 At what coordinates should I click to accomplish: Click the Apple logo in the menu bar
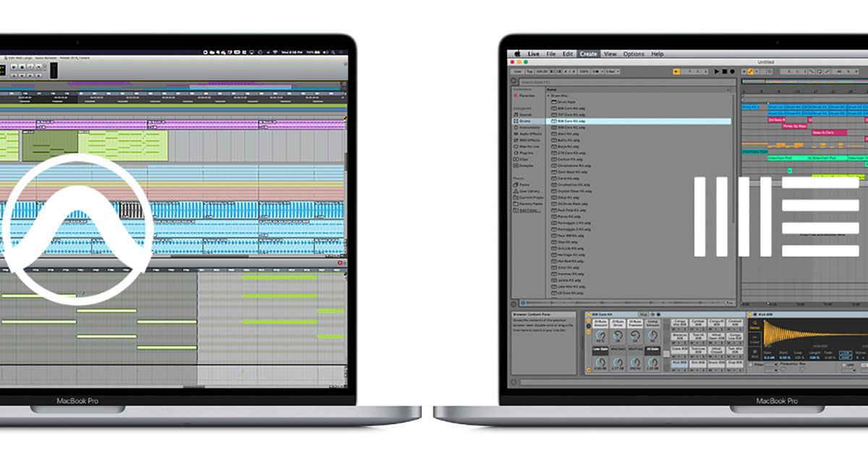(x=517, y=54)
